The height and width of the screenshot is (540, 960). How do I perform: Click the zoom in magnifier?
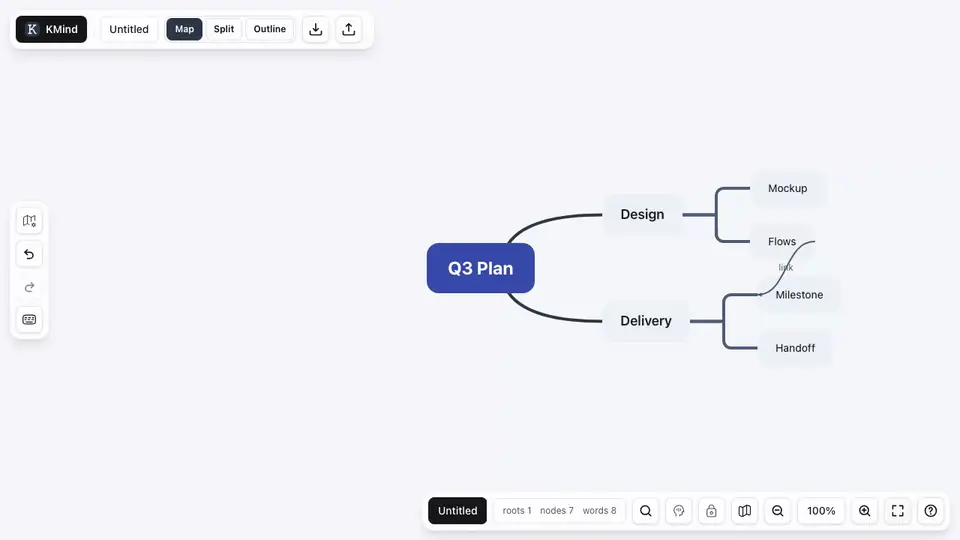(x=864, y=511)
